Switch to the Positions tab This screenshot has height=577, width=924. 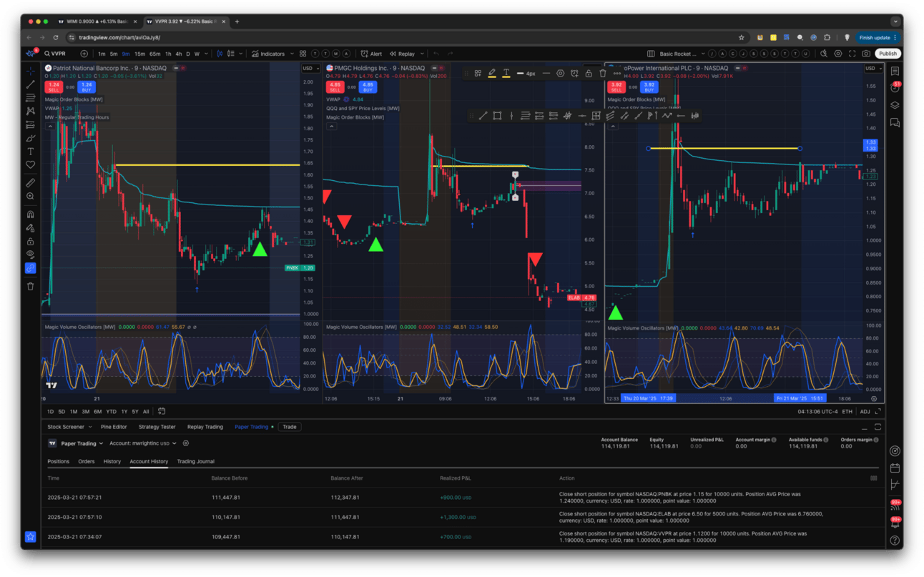[x=59, y=461]
